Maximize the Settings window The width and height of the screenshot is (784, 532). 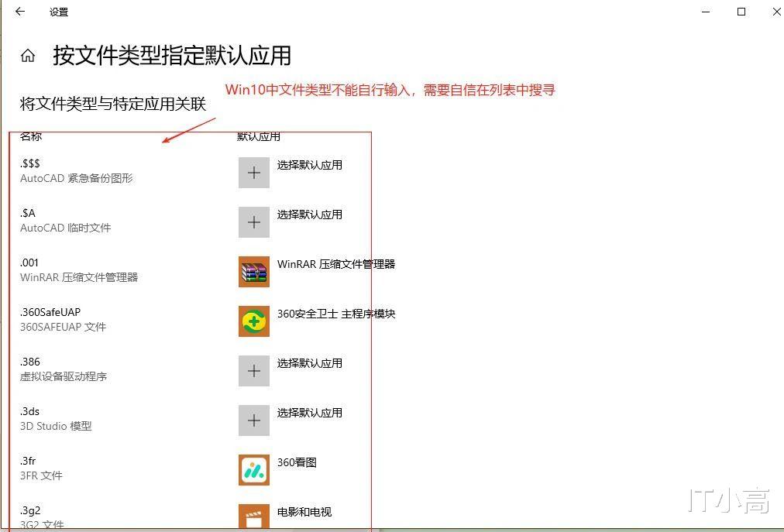point(741,12)
